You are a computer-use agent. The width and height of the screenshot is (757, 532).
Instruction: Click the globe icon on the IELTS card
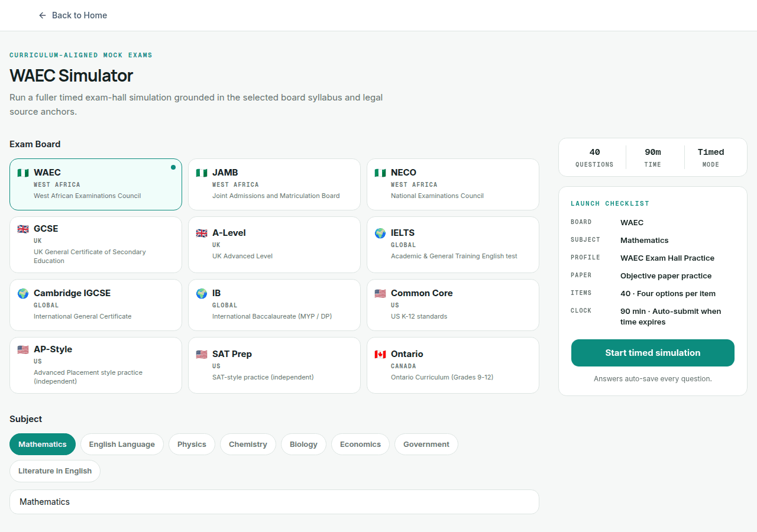[x=380, y=233]
